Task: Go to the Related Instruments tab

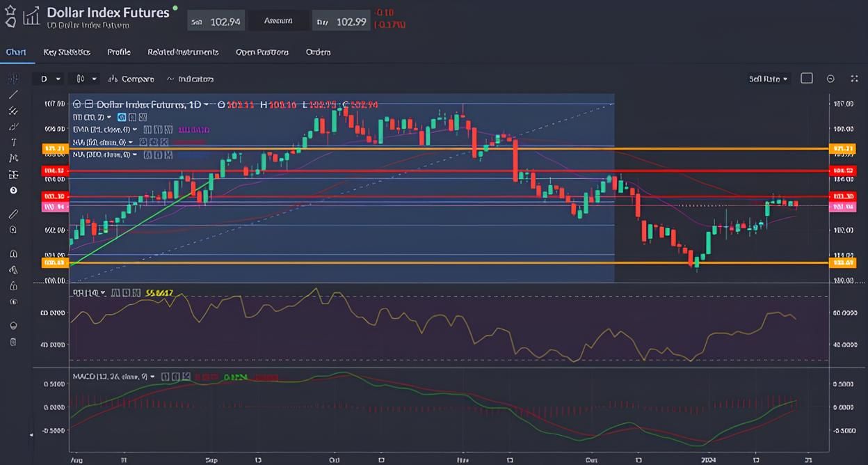Action: [x=183, y=52]
